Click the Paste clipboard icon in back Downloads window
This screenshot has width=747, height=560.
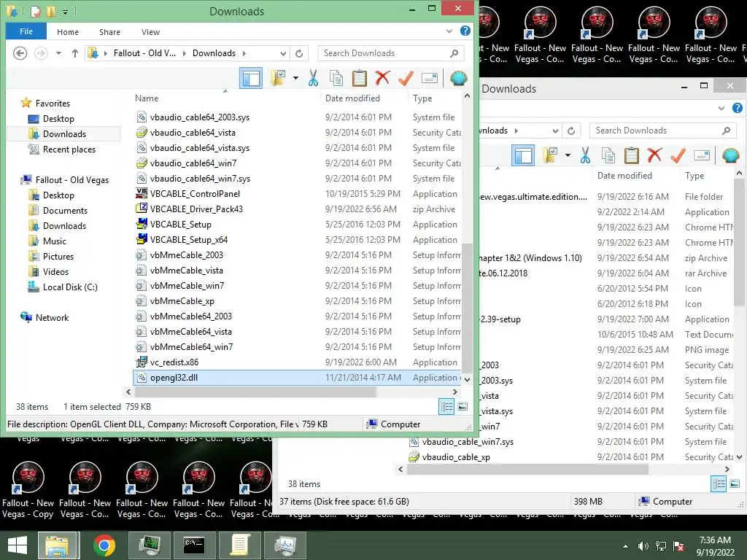631,155
